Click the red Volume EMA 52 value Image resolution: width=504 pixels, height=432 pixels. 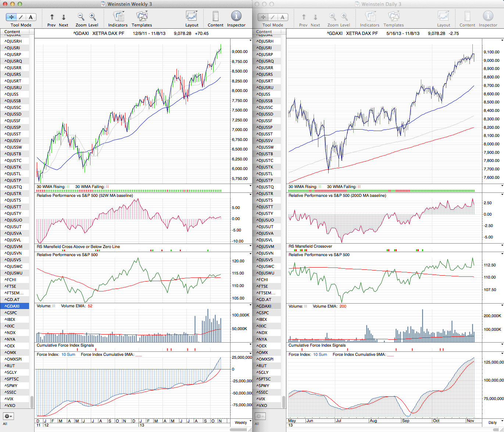coord(90,306)
